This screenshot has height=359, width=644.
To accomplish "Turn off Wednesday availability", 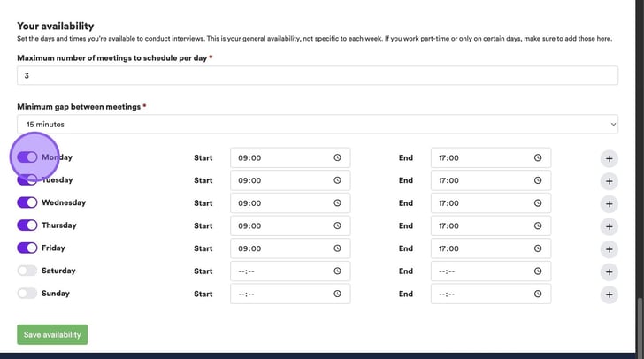I will 27,202.
